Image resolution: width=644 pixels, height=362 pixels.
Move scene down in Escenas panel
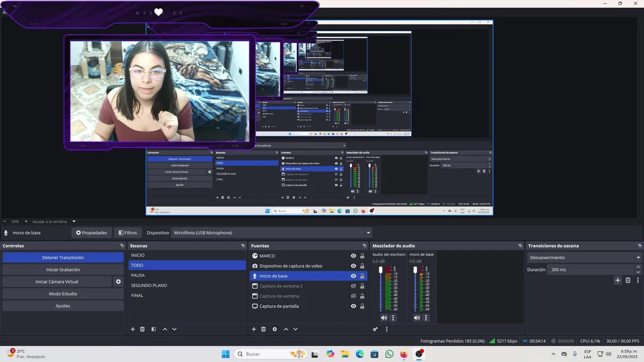coord(174,329)
